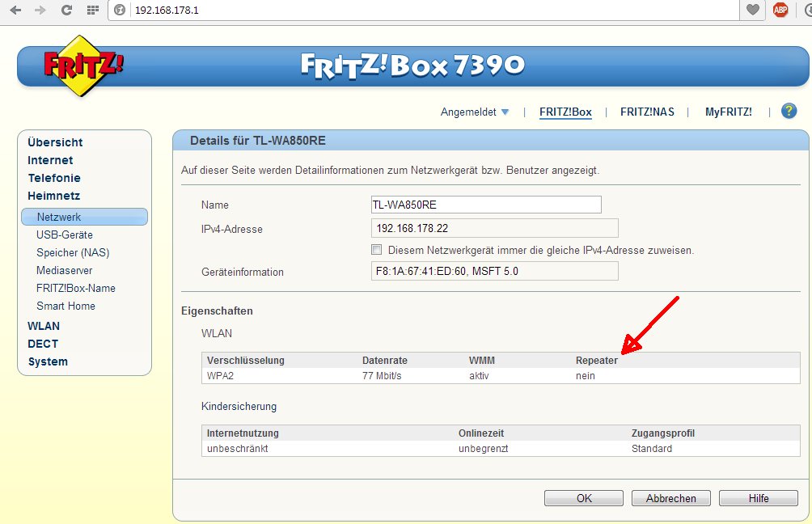Viewport: 812px width, 524px height.
Task: Click the site info globe icon
Action: (120, 10)
